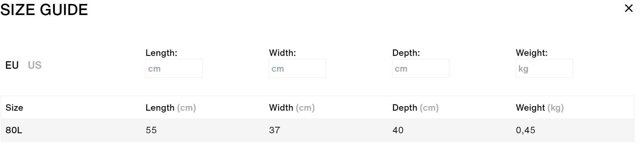Click the Size column header
Image resolution: width=644 pixels, height=144 pixels.
tap(14, 107)
